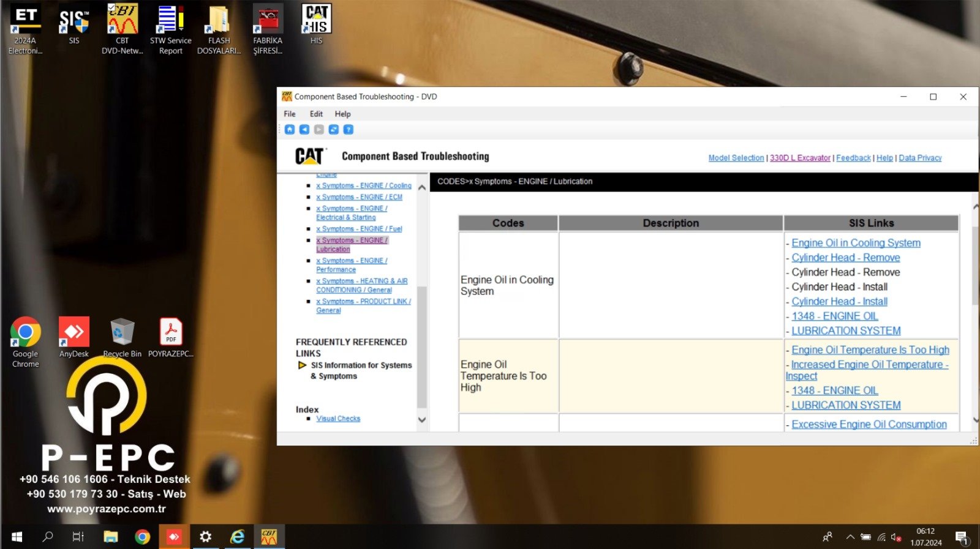Select x Symptoms - ENGINE / ECM
This screenshot has height=549, width=980.
click(x=360, y=197)
